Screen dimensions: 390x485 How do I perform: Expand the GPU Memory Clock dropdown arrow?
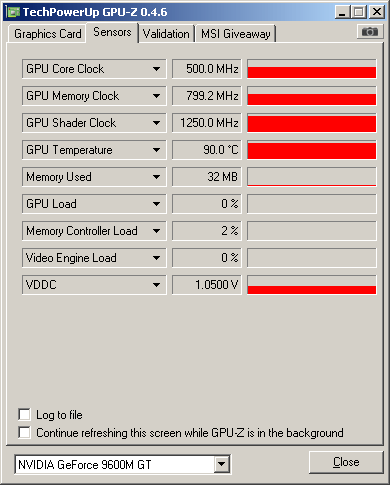156,96
